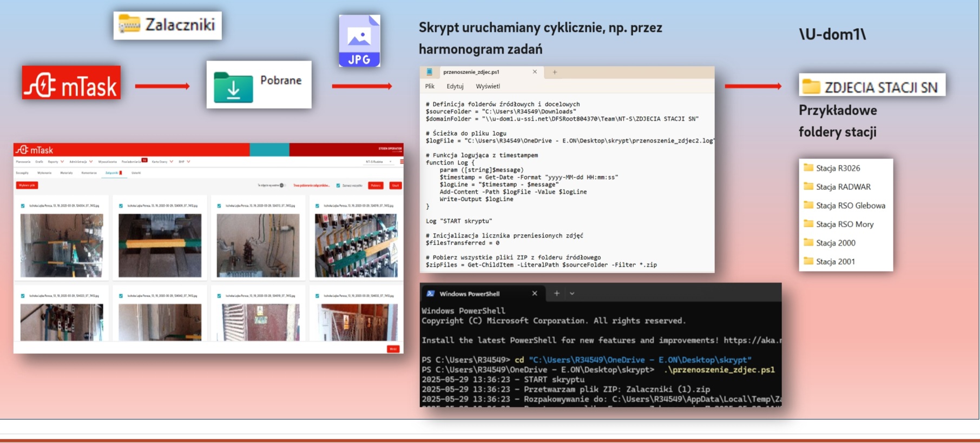Image resolution: width=980 pixels, height=443 pixels.
Task: Open the Stacja 2001 folder
Action: coord(830,261)
